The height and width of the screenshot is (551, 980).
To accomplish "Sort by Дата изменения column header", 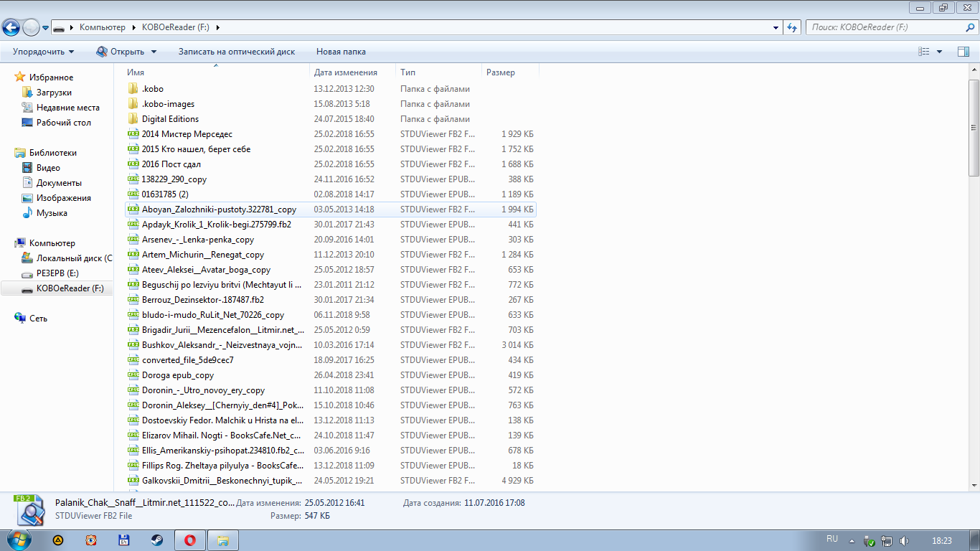I will 346,72.
